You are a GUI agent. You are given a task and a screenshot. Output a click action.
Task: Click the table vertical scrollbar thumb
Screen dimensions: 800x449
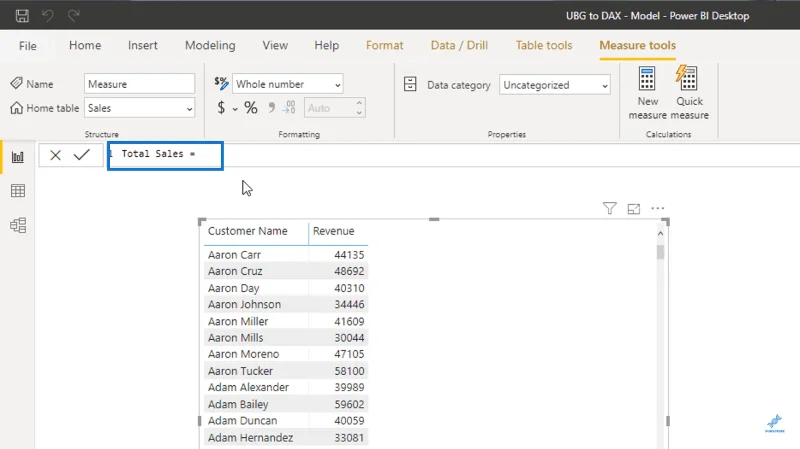tap(660, 252)
